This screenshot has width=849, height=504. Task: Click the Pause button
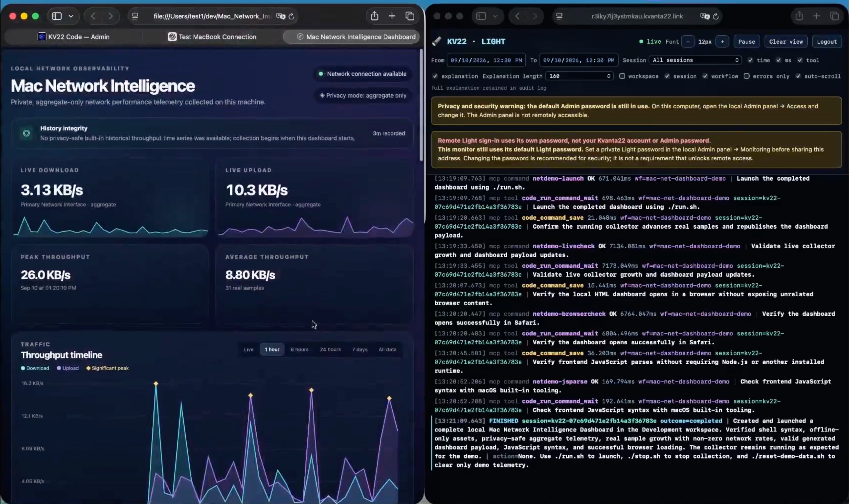click(x=746, y=41)
